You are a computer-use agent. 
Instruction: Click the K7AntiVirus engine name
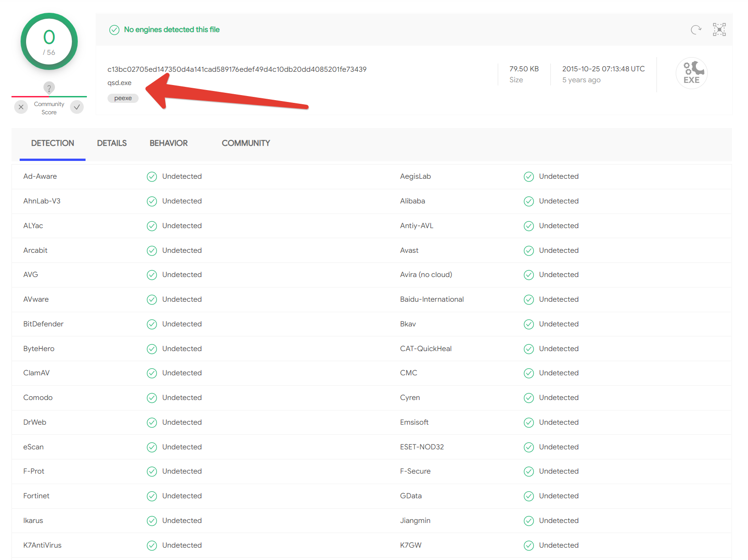[x=42, y=545]
